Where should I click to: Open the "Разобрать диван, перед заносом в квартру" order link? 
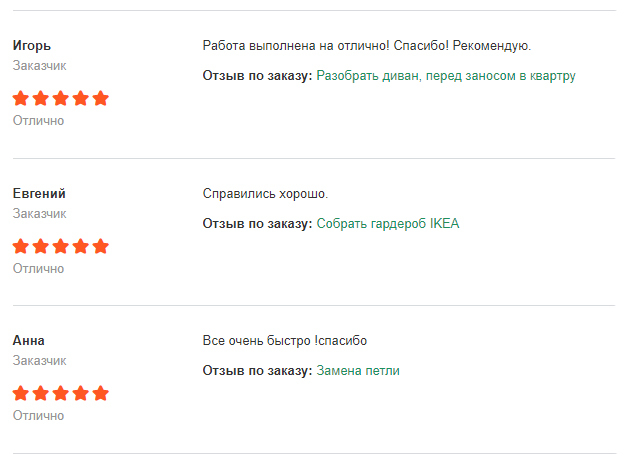pyautogui.click(x=446, y=76)
